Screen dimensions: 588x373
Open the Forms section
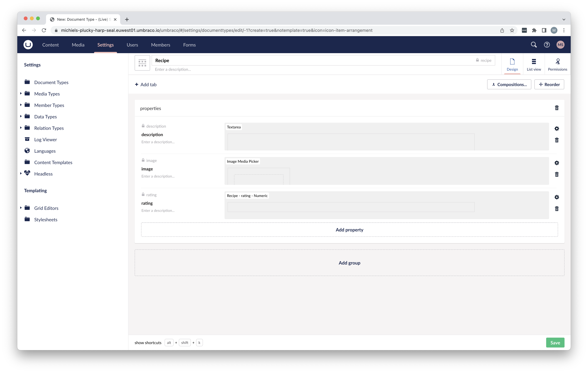tap(189, 45)
